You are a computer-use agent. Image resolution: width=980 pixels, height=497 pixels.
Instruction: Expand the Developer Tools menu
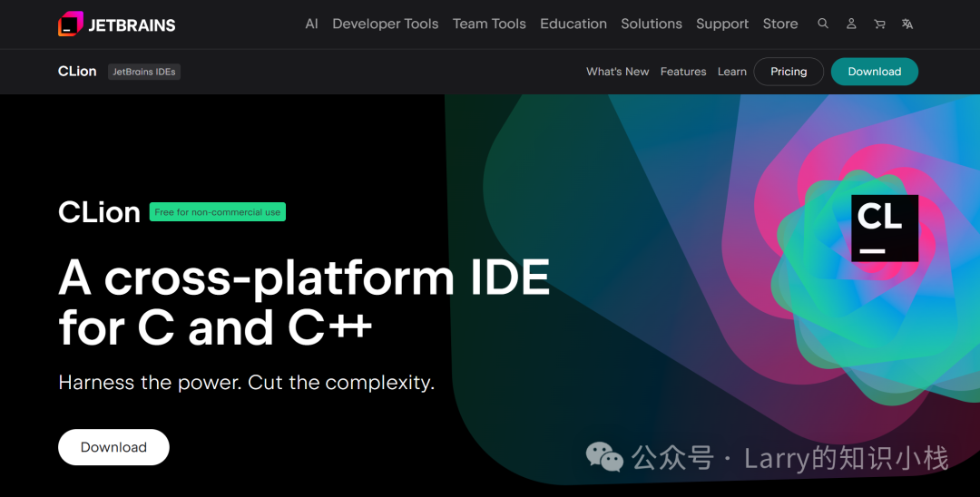click(x=385, y=24)
